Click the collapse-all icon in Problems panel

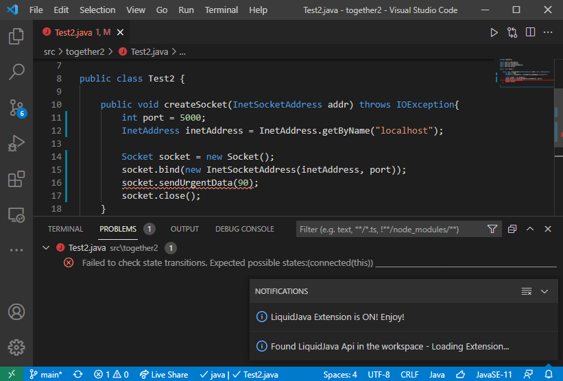tap(512, 229)
